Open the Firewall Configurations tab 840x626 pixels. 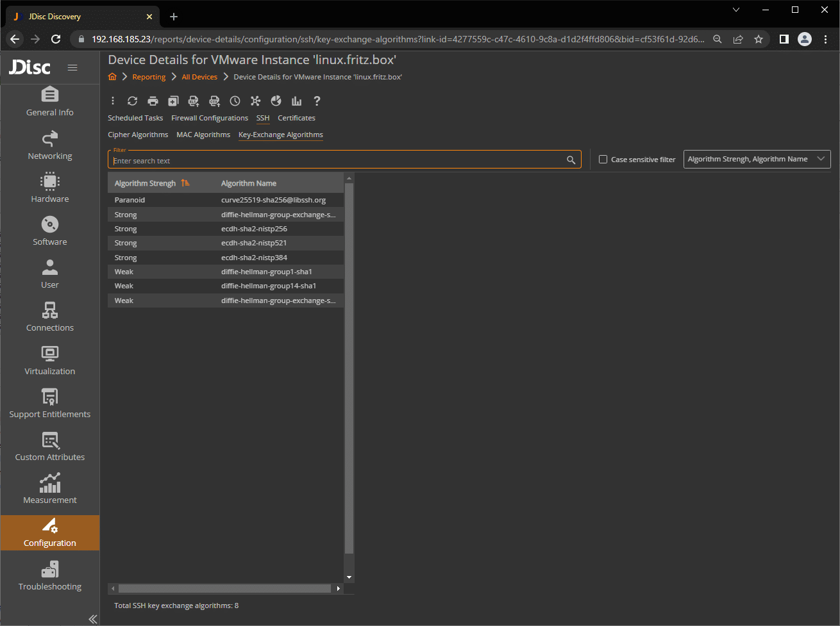210,119
